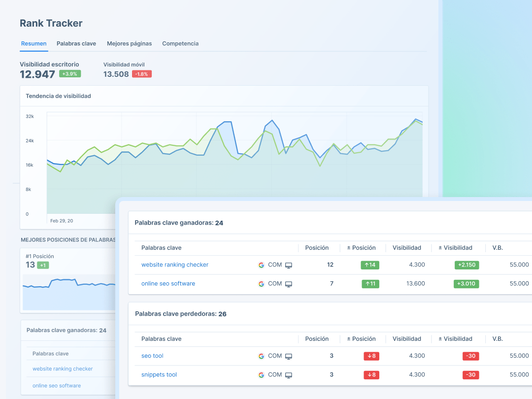This screenshot has width=532, height=399.
Task: Click desktop monitor icon for website ranking checker
Action: tap(289, 265)
